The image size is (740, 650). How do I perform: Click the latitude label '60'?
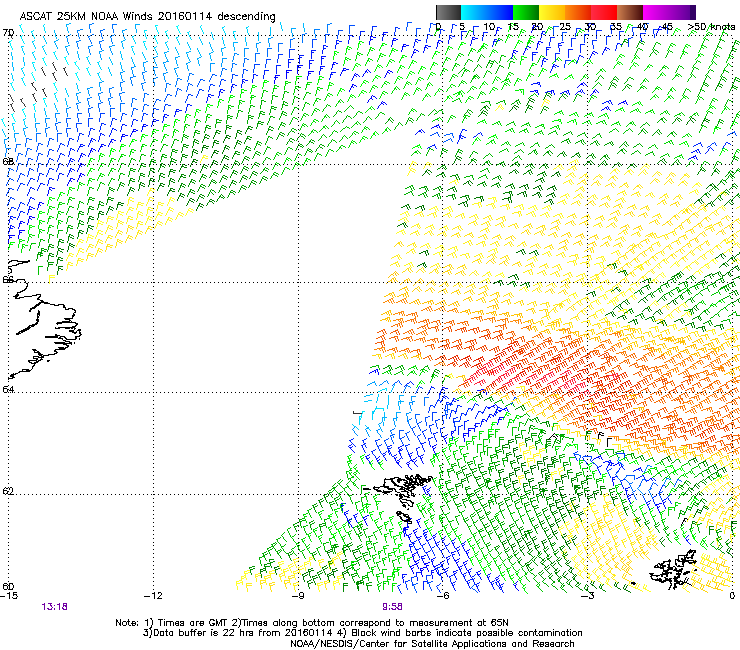pos(8,586)
